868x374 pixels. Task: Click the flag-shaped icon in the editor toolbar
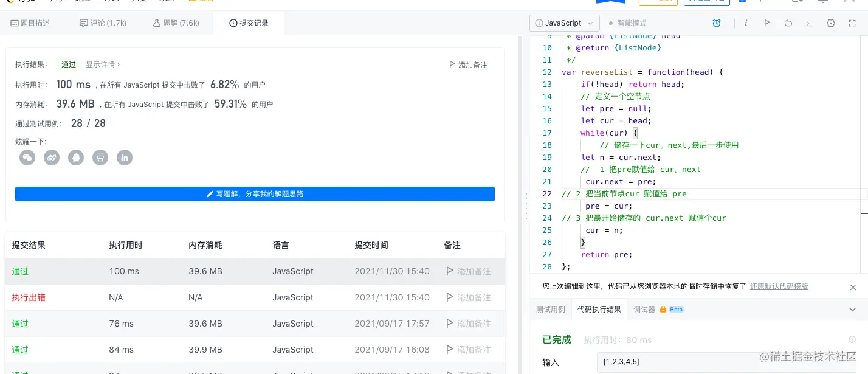point(767,23)
